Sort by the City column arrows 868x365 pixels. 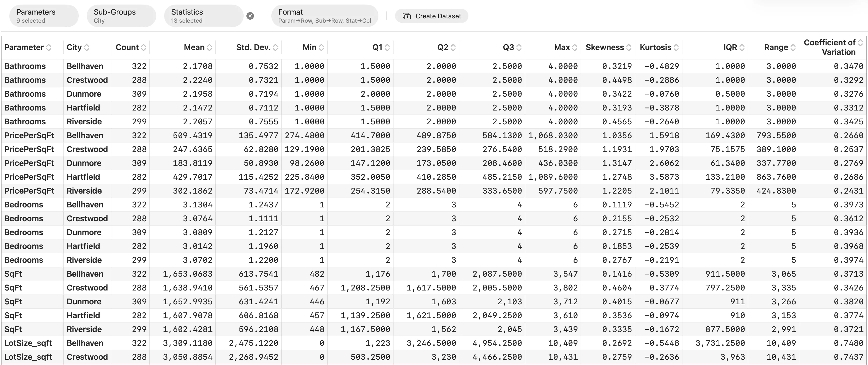(86, 48)
